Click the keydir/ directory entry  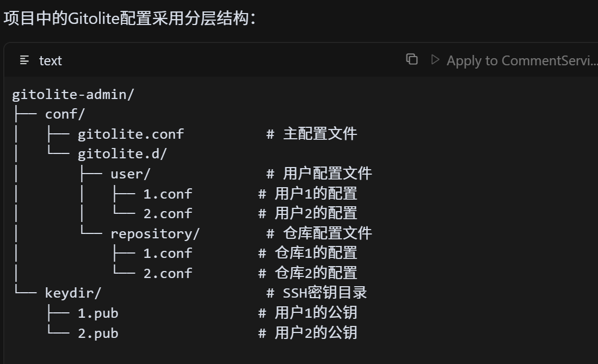click(73, 293)
